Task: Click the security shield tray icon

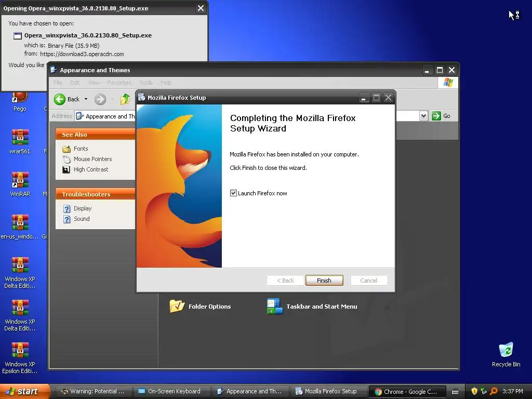Action: 474,391
